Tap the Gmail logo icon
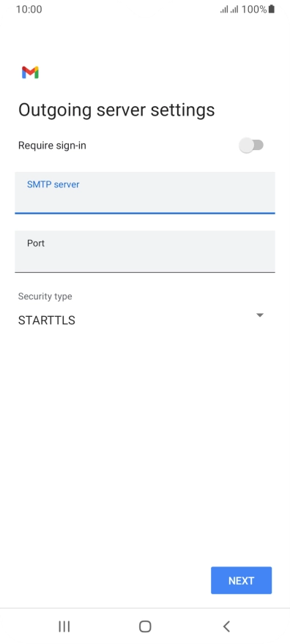290x644 pixels. [x=30, y=72]
